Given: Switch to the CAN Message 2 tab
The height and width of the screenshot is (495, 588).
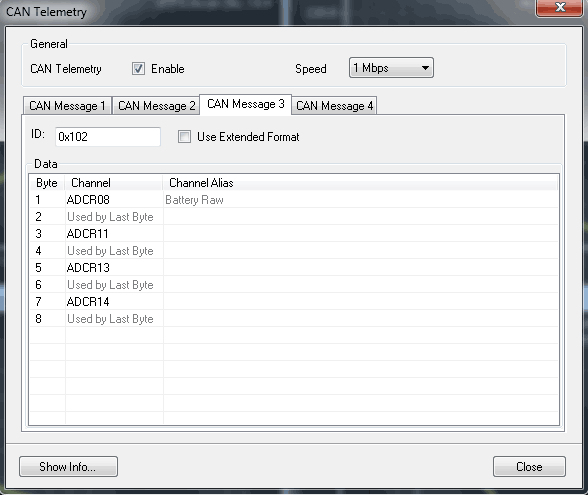Looking at the screenshot, I should pyautogui.click(x=156, y=106).
